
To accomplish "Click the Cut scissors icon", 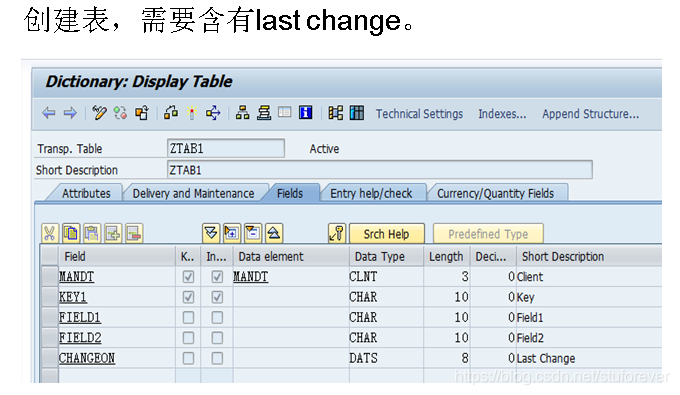I will [49, 233].
